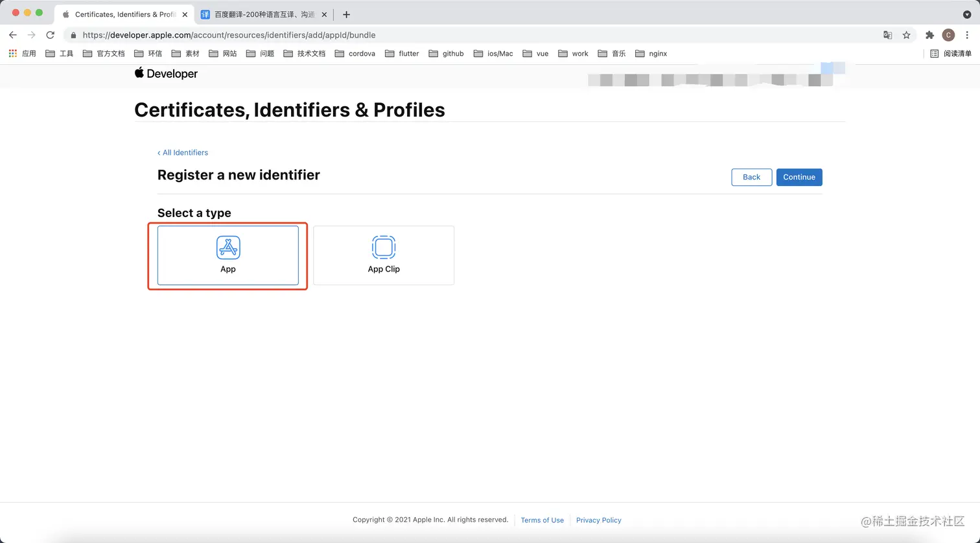Select the App Clip type card

click(x=384, y=255)
